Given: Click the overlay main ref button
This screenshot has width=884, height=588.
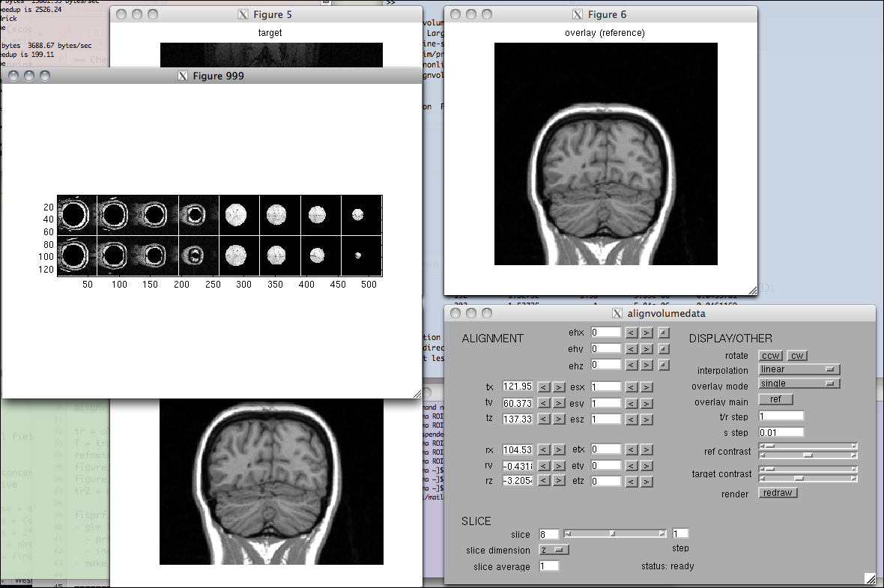Looking at the screenshot, I should (775, 399).
